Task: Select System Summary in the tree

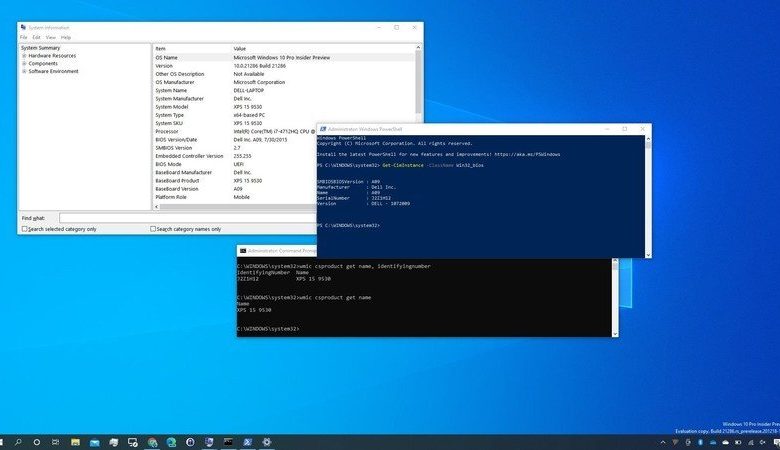Action: pos(40,48)
